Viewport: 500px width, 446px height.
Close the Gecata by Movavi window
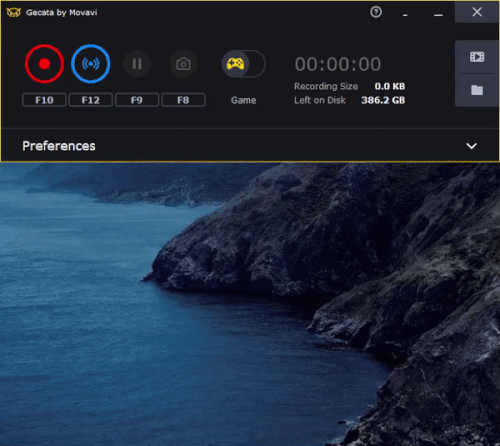tap(477, 12)
